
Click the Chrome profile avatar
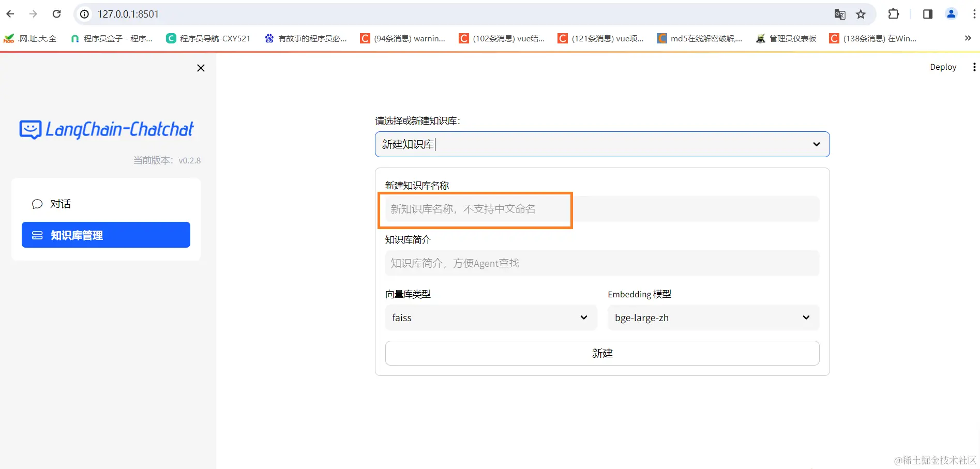click(x=951, y=14)
